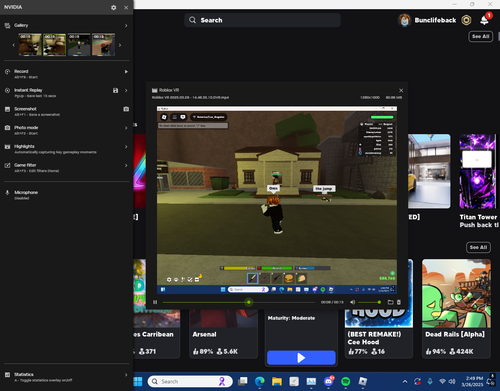The image size is (500, 391).
Task: Open the Gallery row icon
Action: coord(7,25)
